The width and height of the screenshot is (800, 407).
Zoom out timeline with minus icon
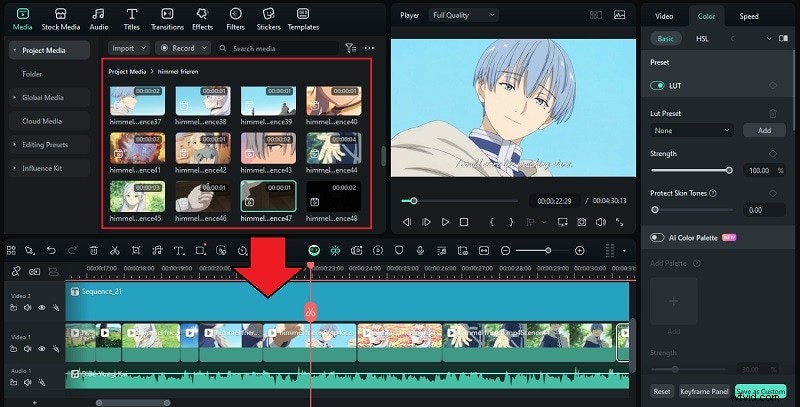[x=505, y=250]
